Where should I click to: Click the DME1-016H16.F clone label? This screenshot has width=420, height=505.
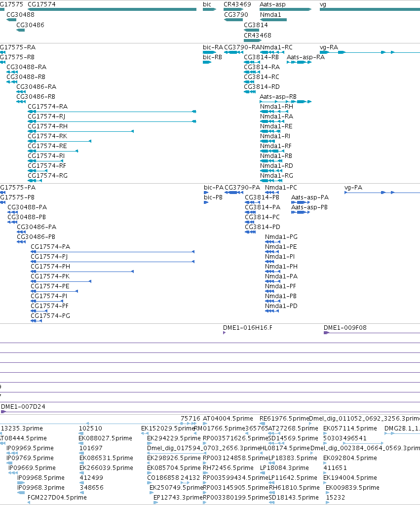[247, 328]
